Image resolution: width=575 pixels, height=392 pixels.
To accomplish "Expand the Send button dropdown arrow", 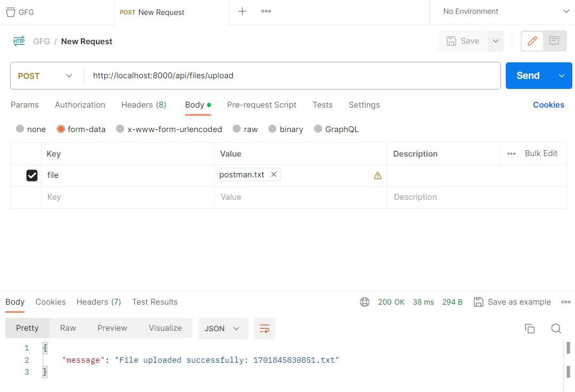I will (x=561, y=76).
